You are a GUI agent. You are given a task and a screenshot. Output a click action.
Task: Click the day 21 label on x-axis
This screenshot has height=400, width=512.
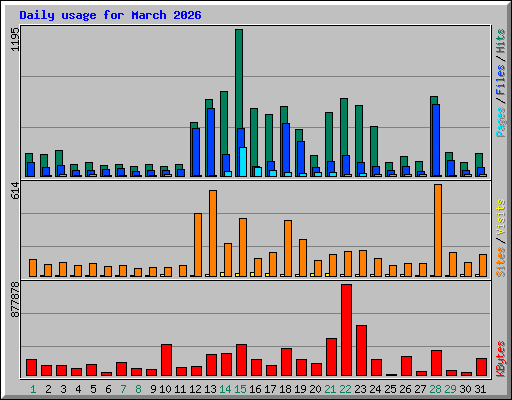click(x=330, y=389)
